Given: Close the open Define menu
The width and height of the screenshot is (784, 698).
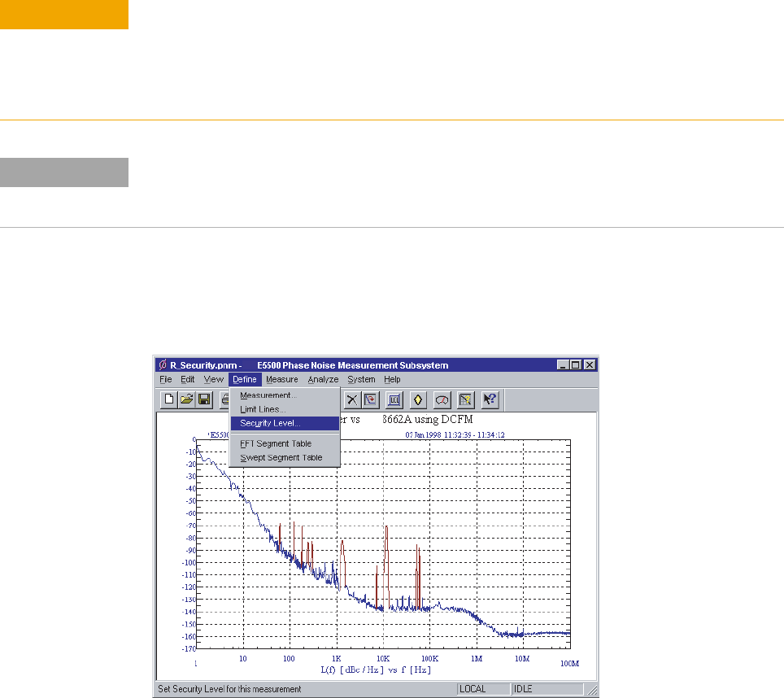Looking at the screenshot, I should pyautogui.click(x=245, y=379).
